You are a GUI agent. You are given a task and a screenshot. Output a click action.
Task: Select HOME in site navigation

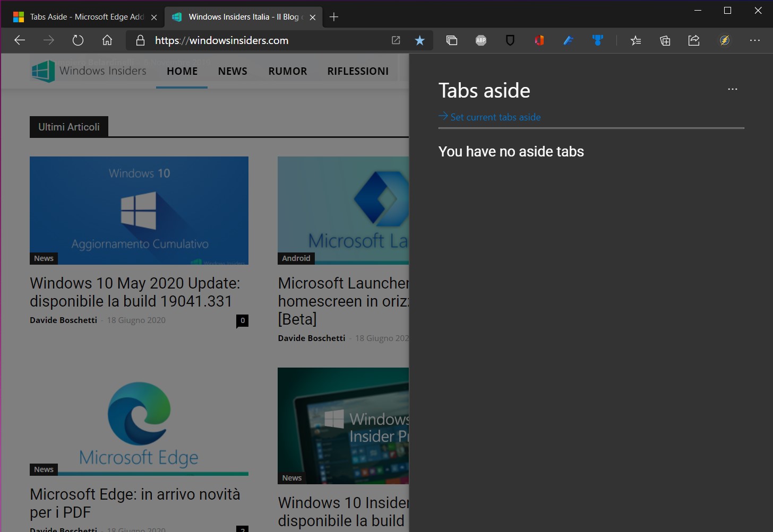182,71
